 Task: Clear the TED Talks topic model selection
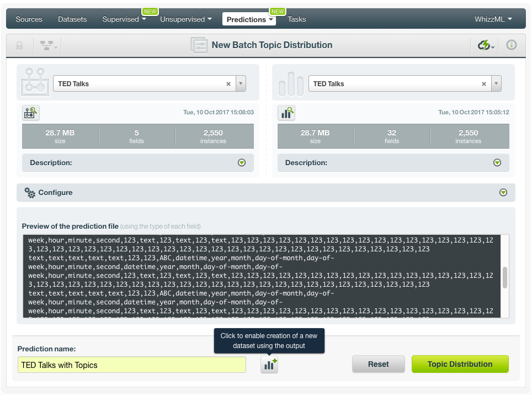point(228,84)
